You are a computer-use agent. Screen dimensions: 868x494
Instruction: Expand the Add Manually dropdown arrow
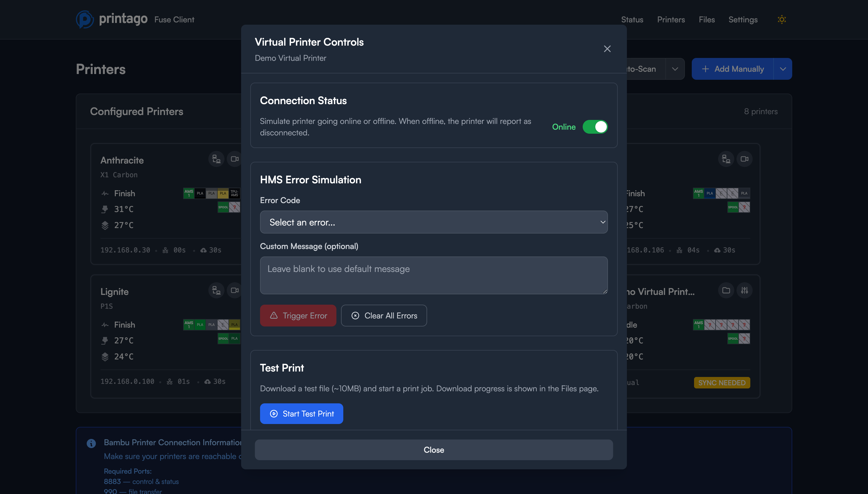pos(783,69)
